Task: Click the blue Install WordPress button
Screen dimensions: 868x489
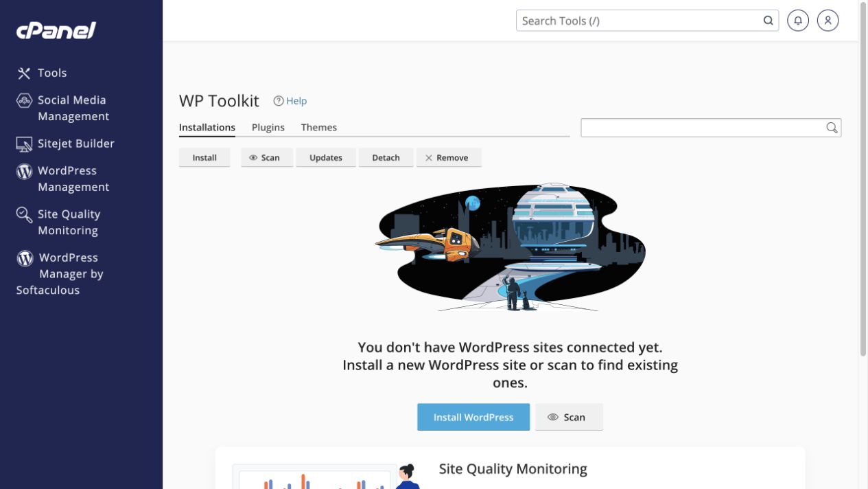Action: pyautogui.click(x=473, y=417)
